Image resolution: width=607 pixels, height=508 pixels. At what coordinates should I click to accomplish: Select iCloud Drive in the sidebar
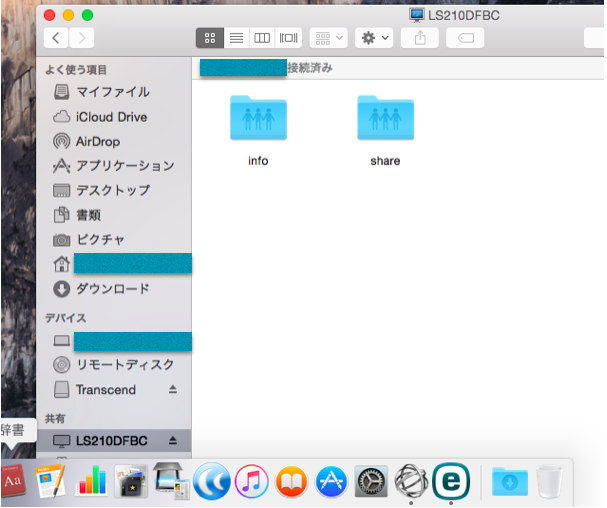point(111,117)
